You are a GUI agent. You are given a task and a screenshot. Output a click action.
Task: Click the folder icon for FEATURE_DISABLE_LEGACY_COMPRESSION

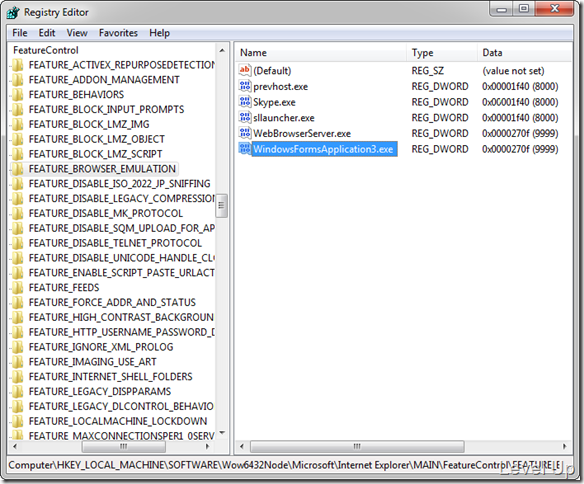coord(17,199)
